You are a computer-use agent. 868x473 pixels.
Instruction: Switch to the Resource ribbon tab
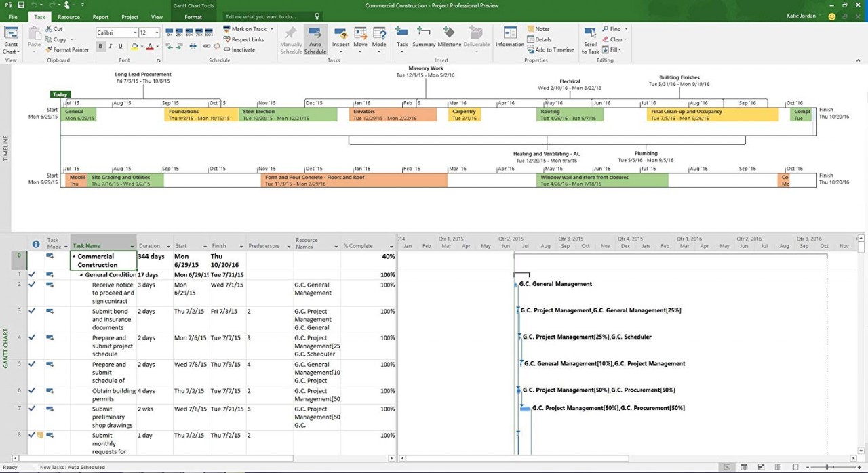(68, 16)
